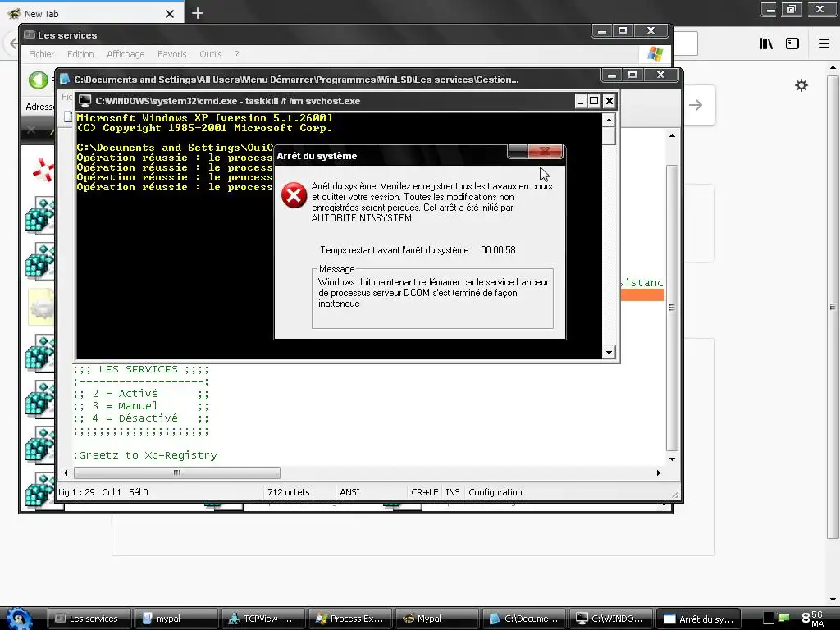840x630 pixels.
Task: Click the ';Greetz to Xp-Registry' line
Action: (x=145, y=455)
